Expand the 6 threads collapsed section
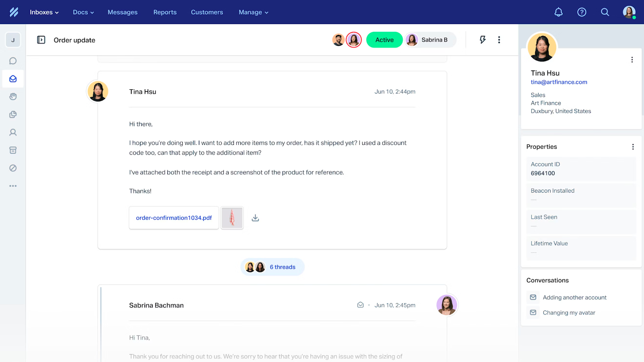Viewport: 644px width, 362px height. click(272, 267)
